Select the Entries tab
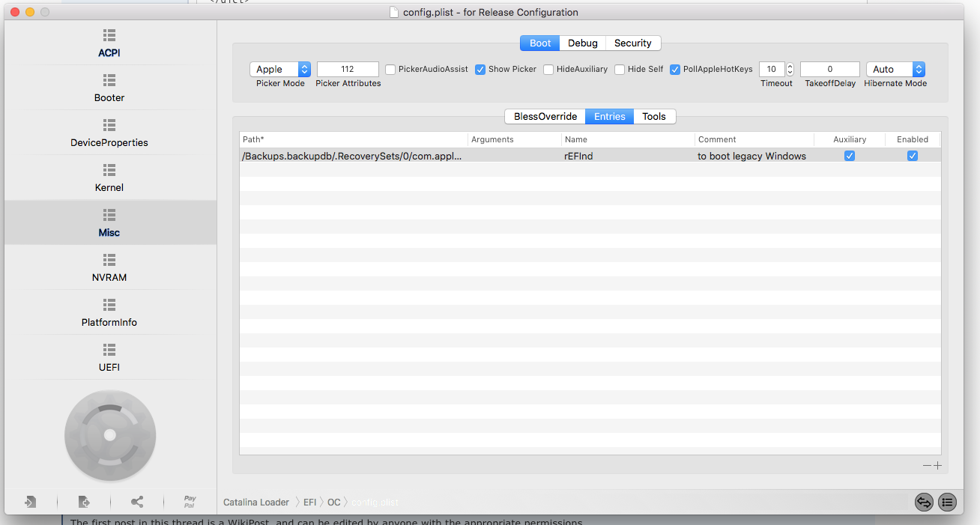This screenshot has height=525, width=980. click(610, 116)
